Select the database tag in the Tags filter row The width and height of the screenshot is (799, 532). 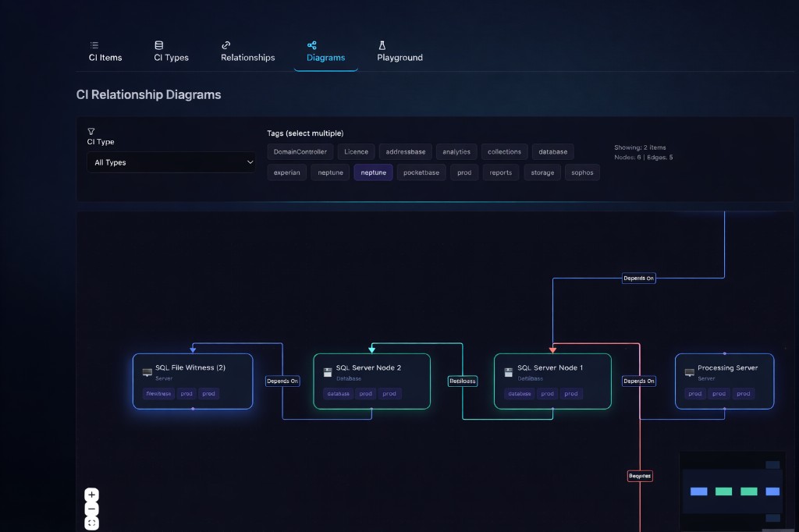(553, 152)
